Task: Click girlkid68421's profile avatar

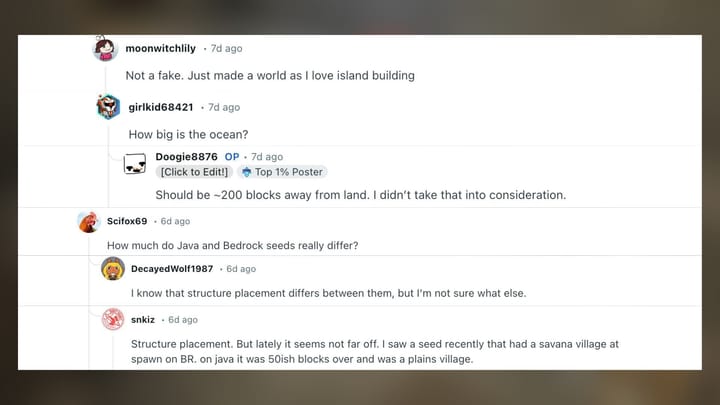Action: [x=108, y=107]
